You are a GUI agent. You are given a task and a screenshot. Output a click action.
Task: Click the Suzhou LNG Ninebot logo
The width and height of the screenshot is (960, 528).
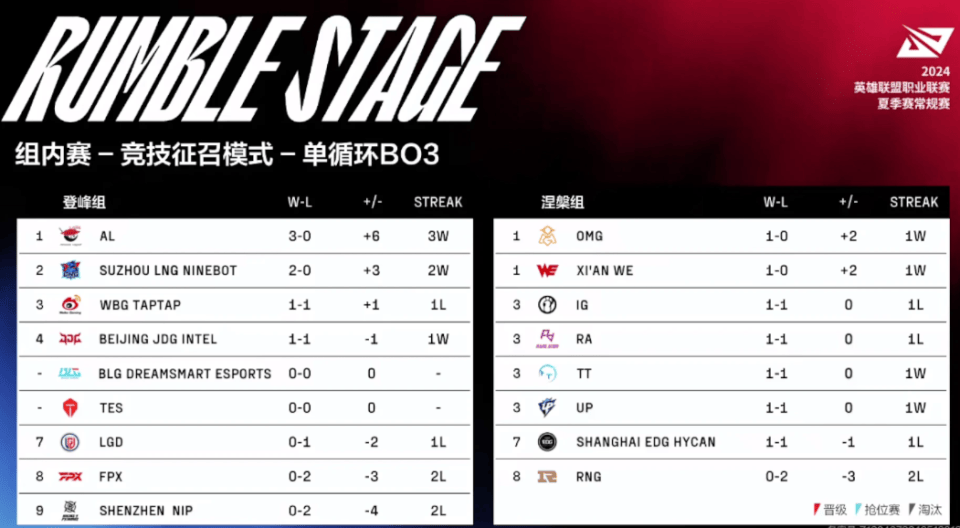pos(70,270)
